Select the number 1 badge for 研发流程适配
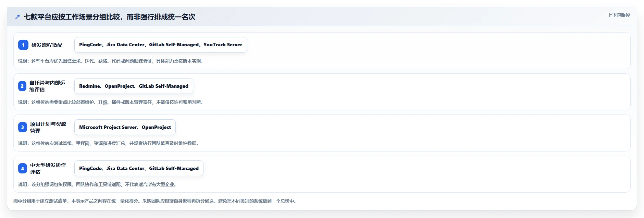 click(x=23, y=45)
